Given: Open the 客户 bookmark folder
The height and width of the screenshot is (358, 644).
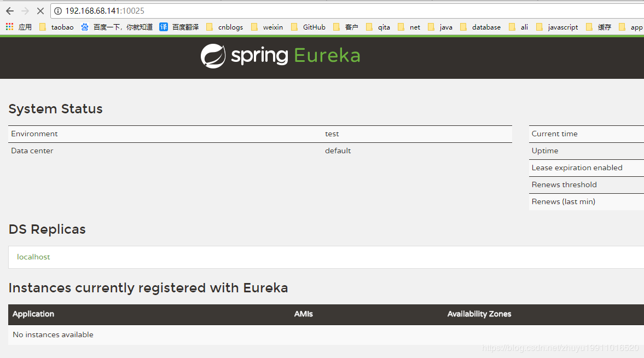Looking at the screenshot, I should 346,27.
